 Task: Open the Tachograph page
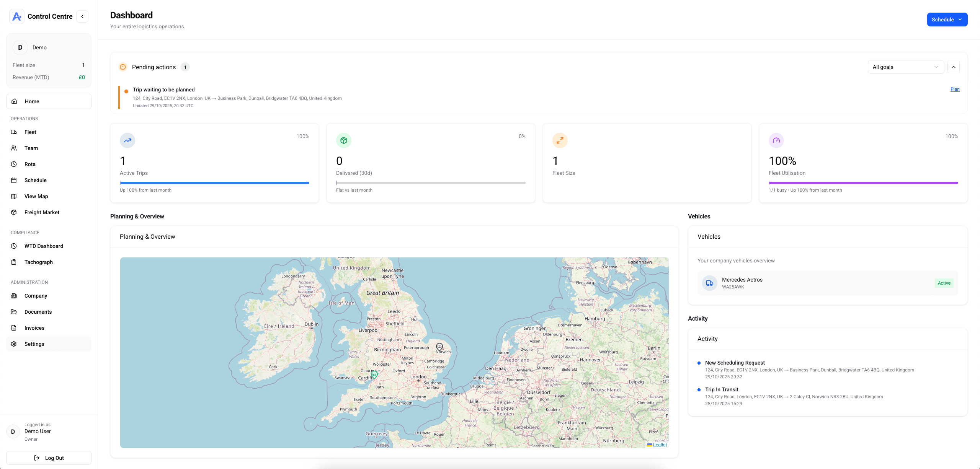(x=39, y=262)
